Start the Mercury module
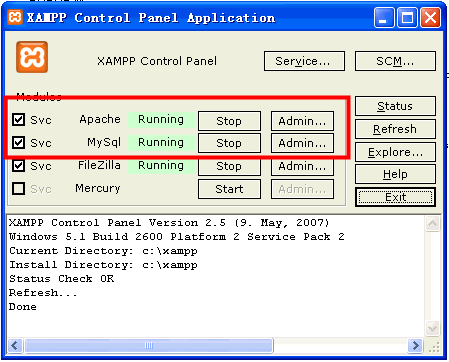449x362 pixels. point(229,189)
